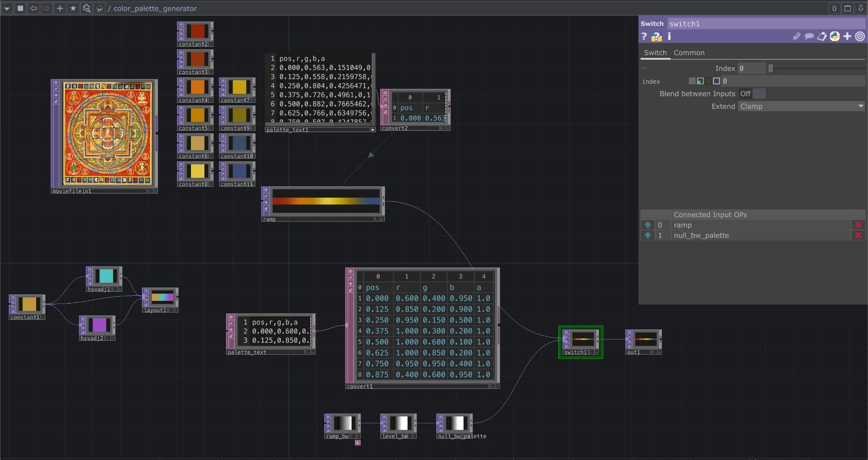The height and width of the screenshot is (460, 868).
Task: Expand palette_text1 node viewer plus button
Action: coord(373,130)
